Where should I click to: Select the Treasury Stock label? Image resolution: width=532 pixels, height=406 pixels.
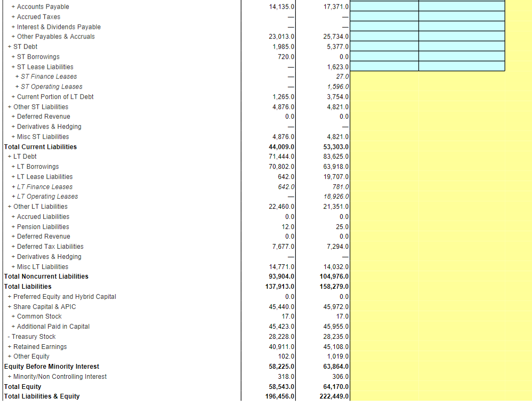[x=33, y=337]
